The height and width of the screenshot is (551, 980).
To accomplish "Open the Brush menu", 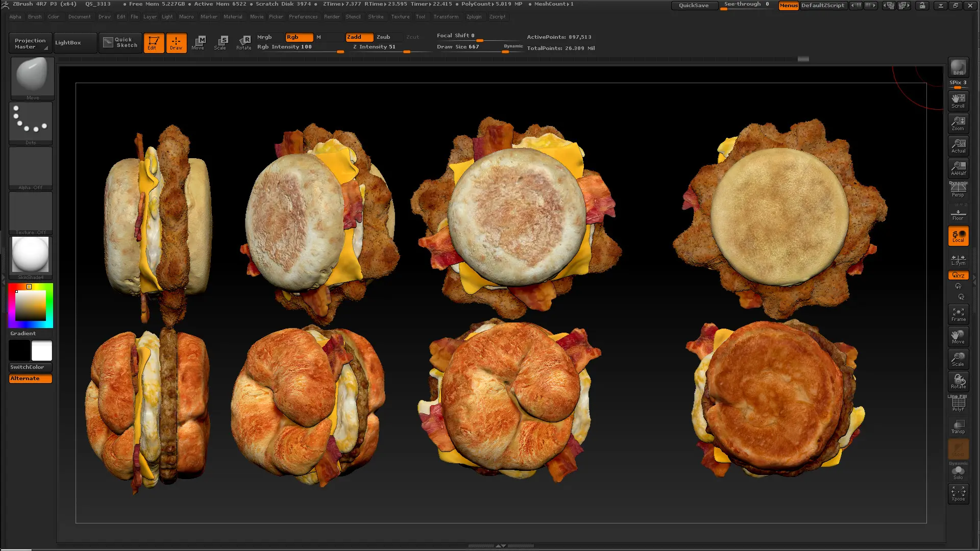I will pos(35,17).
